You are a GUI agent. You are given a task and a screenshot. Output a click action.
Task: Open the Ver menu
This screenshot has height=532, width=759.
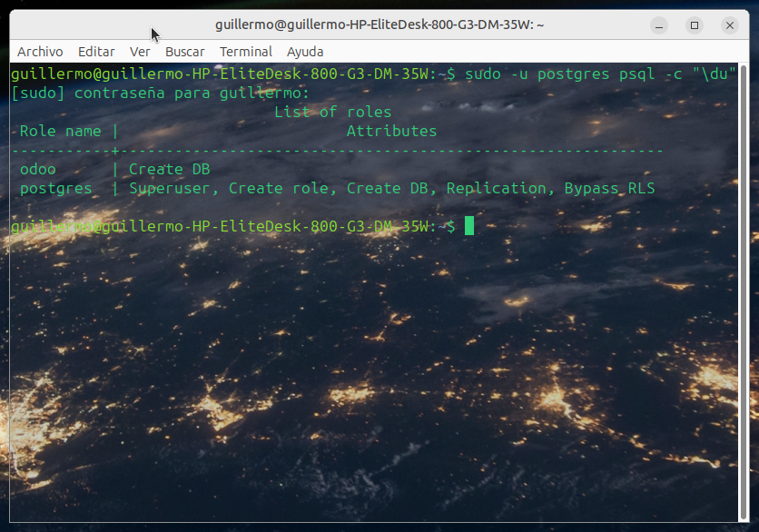pos(140,52)
